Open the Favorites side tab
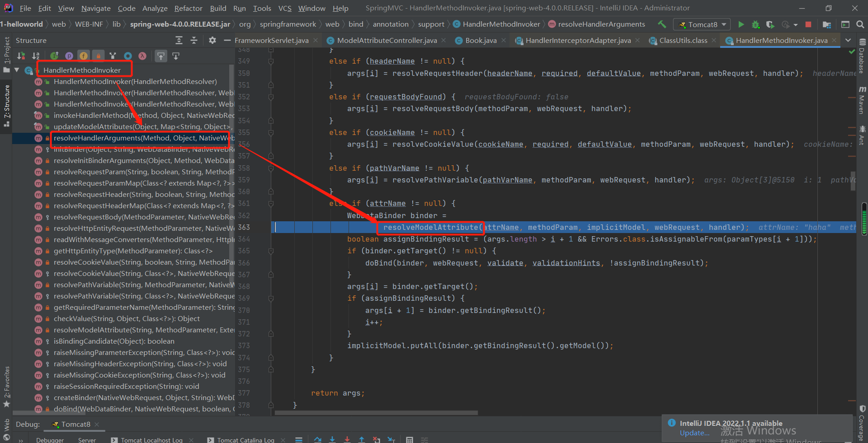The height and width of the screenshot is (443, 868). click(6, 386)
